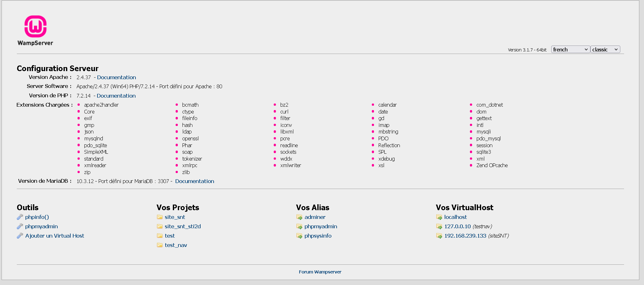Open the phpsysinfo alias

coord(318,236)
